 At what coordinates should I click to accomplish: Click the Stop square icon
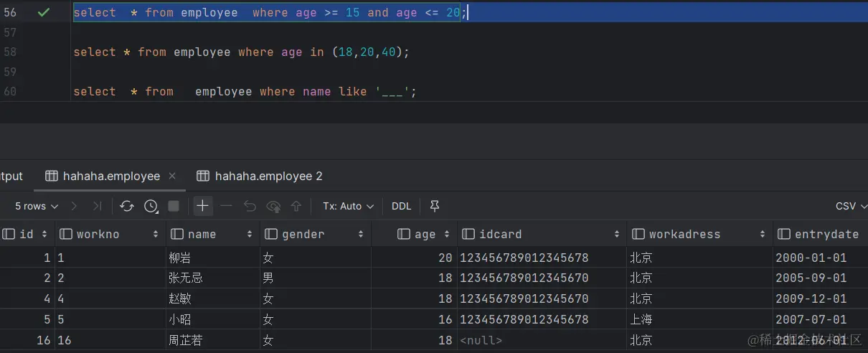coord(174,206)
